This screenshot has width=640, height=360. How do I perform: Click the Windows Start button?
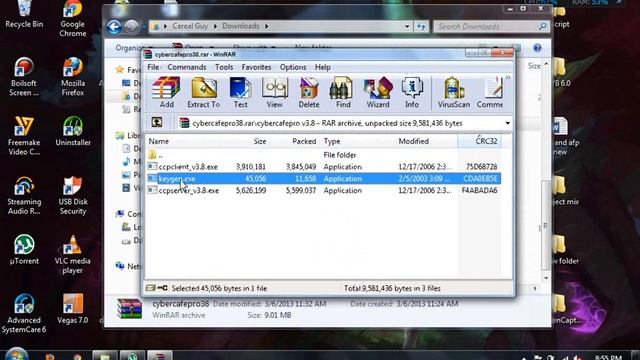(x=17, y=354)
